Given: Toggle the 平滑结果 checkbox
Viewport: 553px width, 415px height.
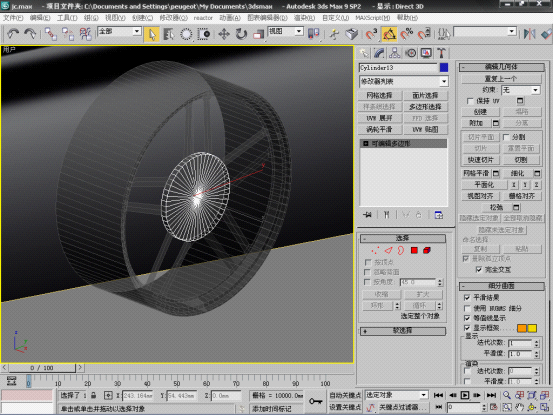Looking at the screenshot, I should tap(467, 298).
